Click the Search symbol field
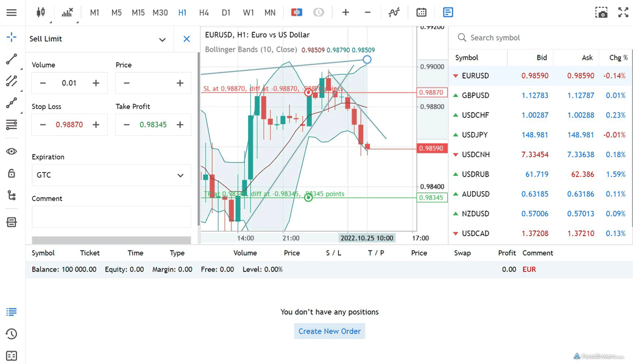This screenshot has width=633, height=364. tap(542, 38)
